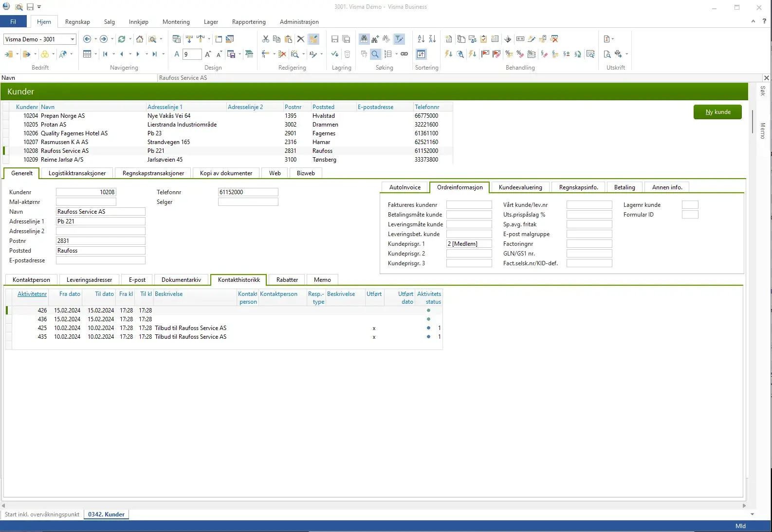772x532 pixels.
Task: Click the back navigation arrow icon
Action: [x=87, y=39]
